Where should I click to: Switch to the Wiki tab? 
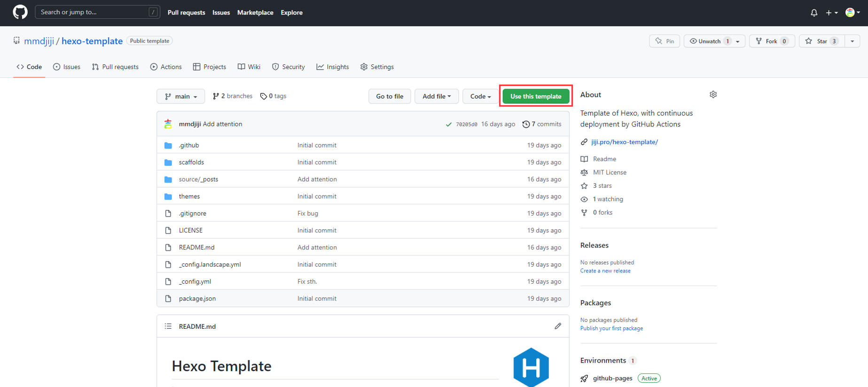(249, 67)
